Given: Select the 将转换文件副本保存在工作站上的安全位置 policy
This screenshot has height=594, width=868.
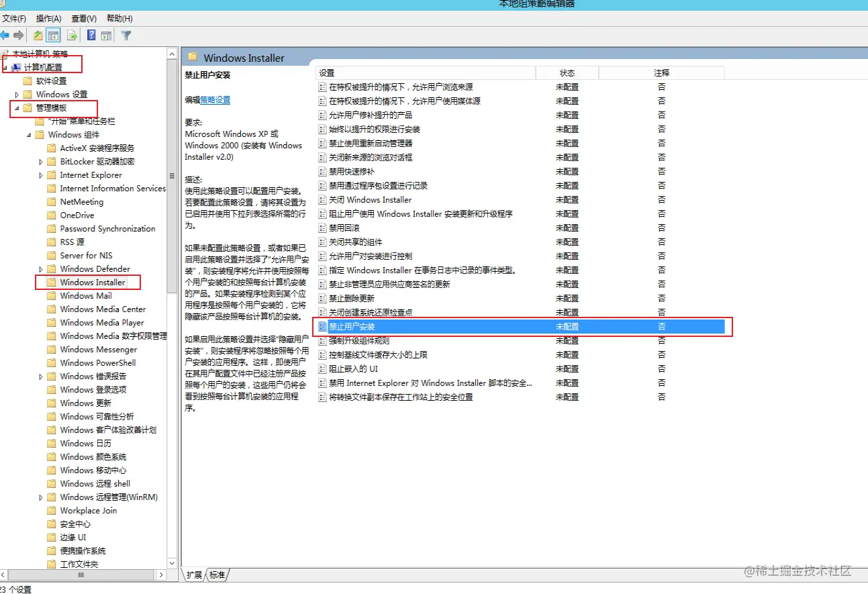Looking at the screenshot, I should [400, 397].
